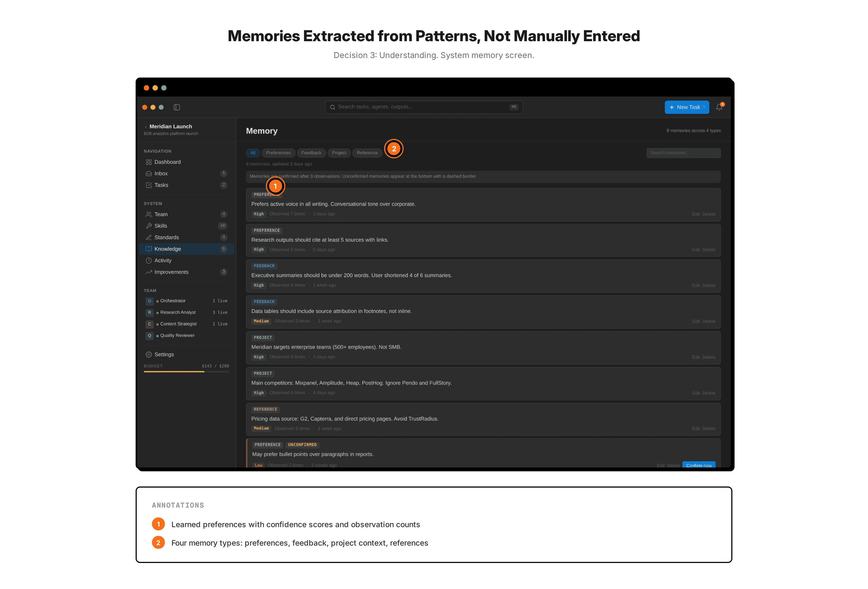Filter memories by Reference
The height and width of the screenshot is (589, 868).
point(367,153)
